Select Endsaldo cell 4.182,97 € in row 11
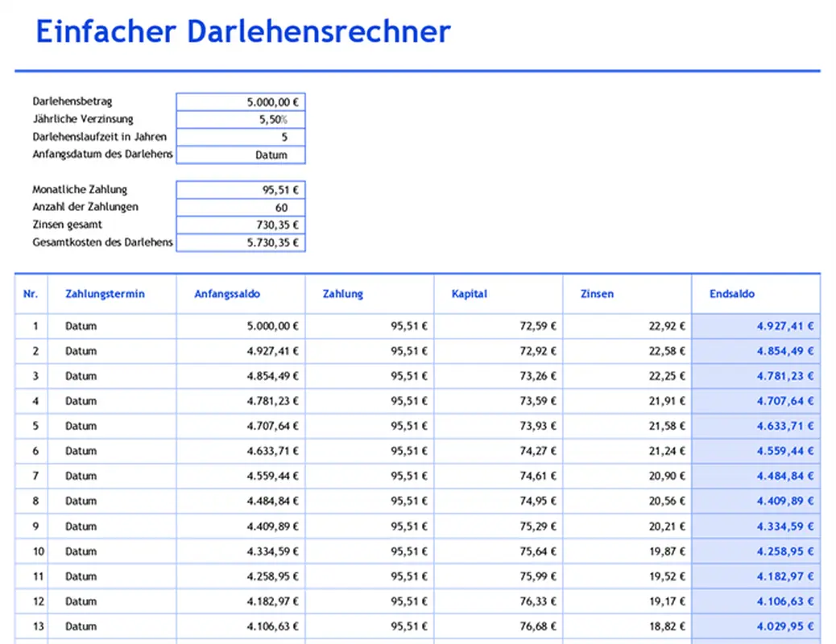Screen dimensions: 836x644 point(756,576)
